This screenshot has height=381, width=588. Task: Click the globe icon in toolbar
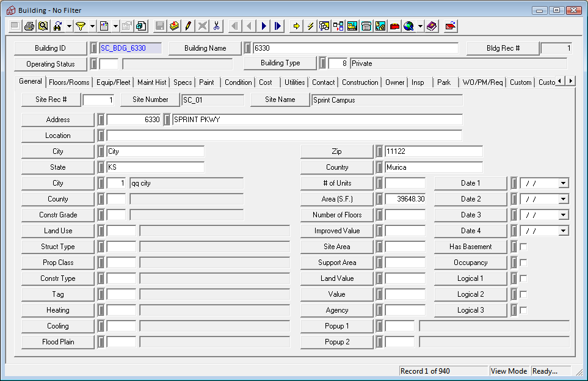click(408, 26)
